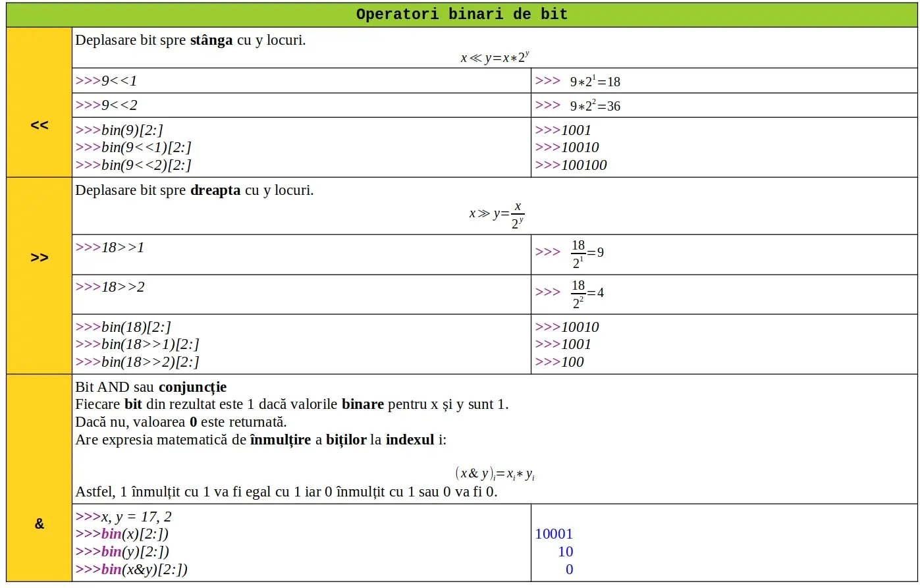Click the result '9*2²=36'

pos(595,105)
